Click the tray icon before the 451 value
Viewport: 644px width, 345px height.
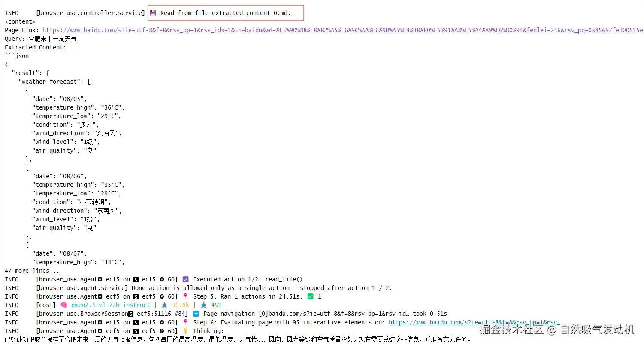pyautogui.click(x=203, y=305)
